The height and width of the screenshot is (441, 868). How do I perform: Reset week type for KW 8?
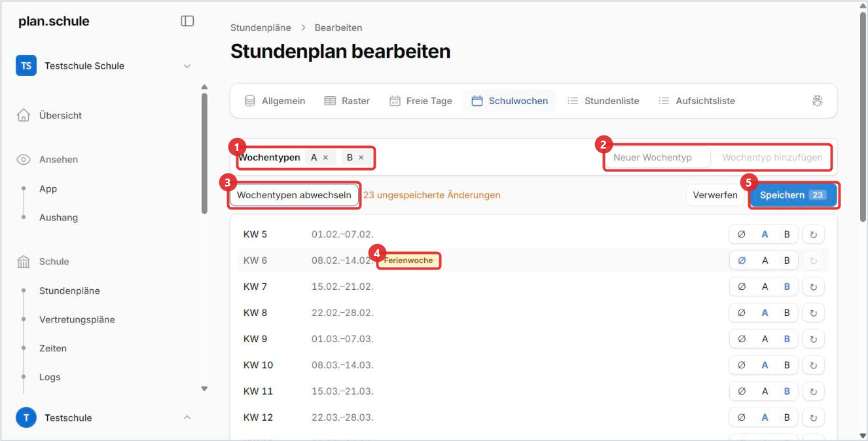814,313
